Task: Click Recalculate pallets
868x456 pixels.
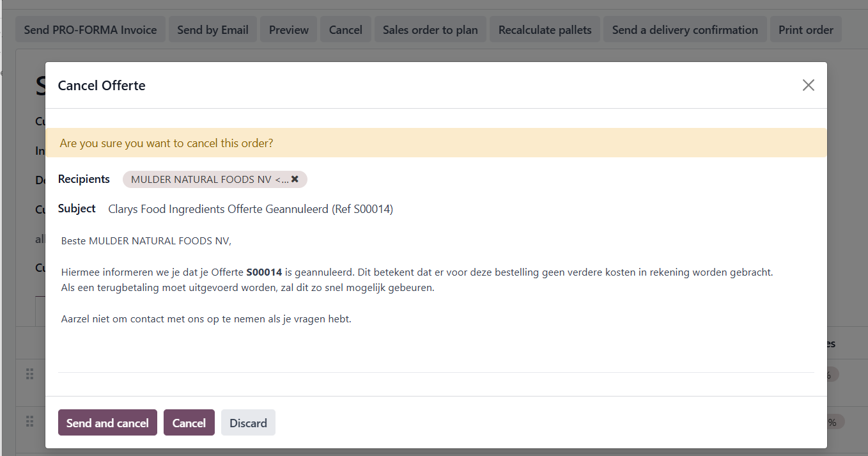Action: (x=545, y=30)
